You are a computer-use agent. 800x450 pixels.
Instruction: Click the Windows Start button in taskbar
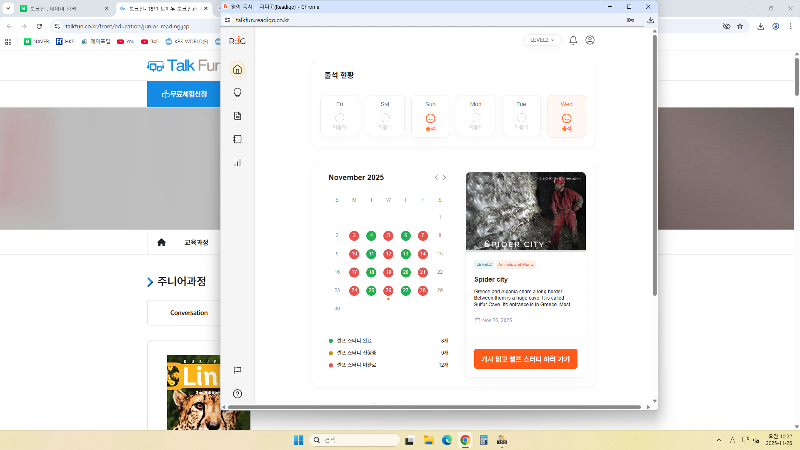pos(297,440)
